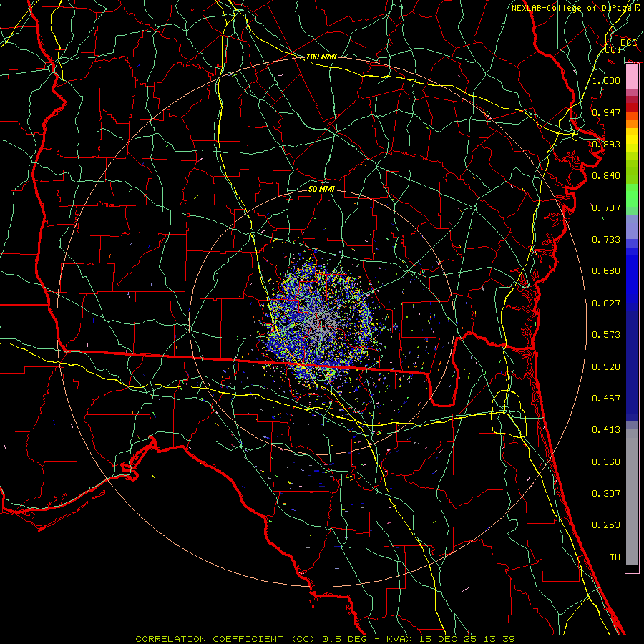Screen dimensions: 644x644
Task: Click the 0.5 DEG elevation text in the caption
Action: (x=344, y=639)
